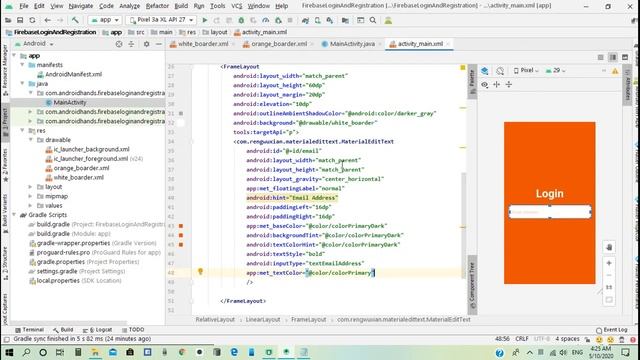Click the Project Structure toolbar icon

coord(345,20)
